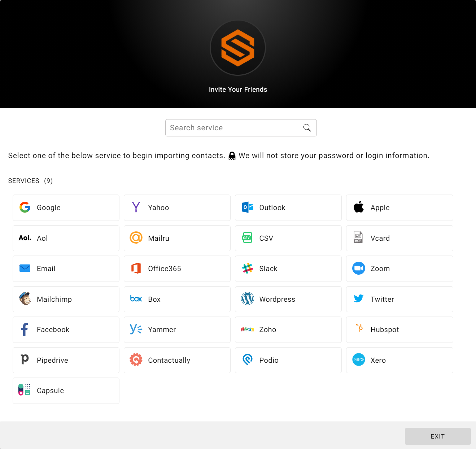Screen dimensions: 476x449
Task: Click the Search service input field
Action: tap(241, 128)
